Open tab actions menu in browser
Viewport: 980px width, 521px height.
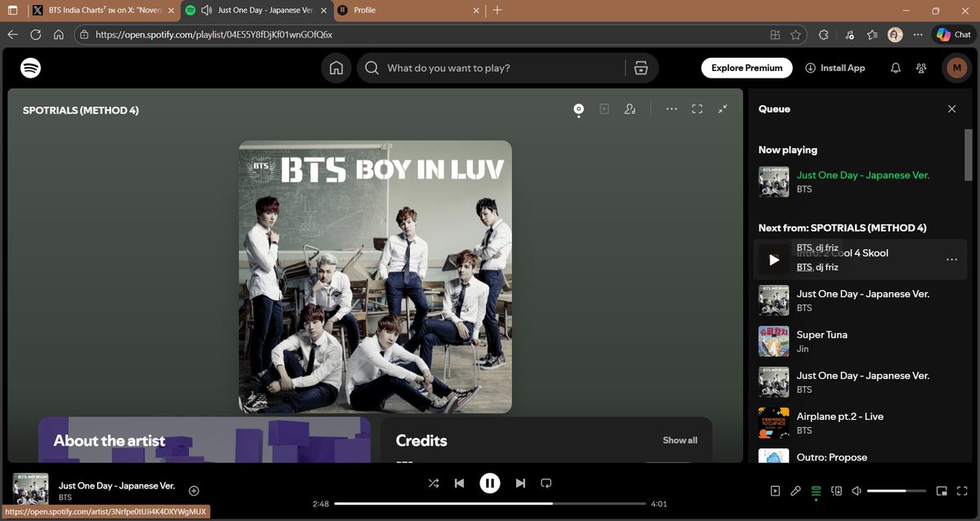12,11
